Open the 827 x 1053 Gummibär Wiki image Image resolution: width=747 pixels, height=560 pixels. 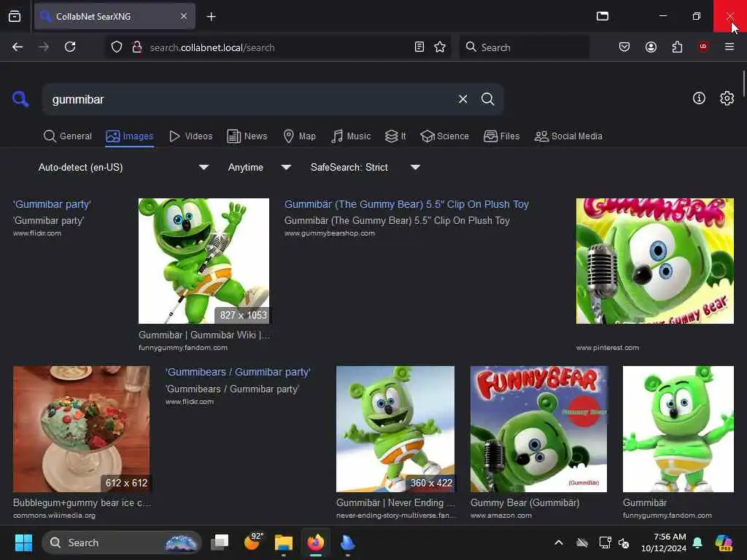pyautogui.click(x=204, y=261)
